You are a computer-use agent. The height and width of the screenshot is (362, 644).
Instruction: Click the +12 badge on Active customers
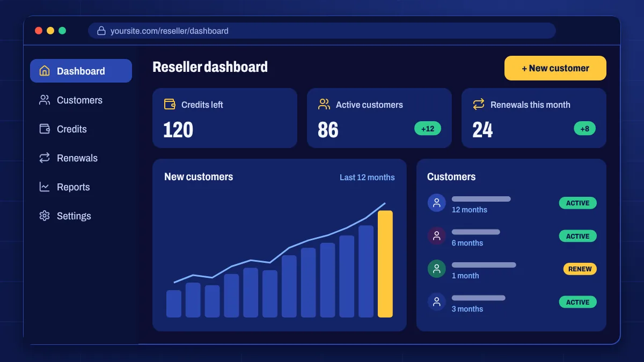(x=428, y=129)
